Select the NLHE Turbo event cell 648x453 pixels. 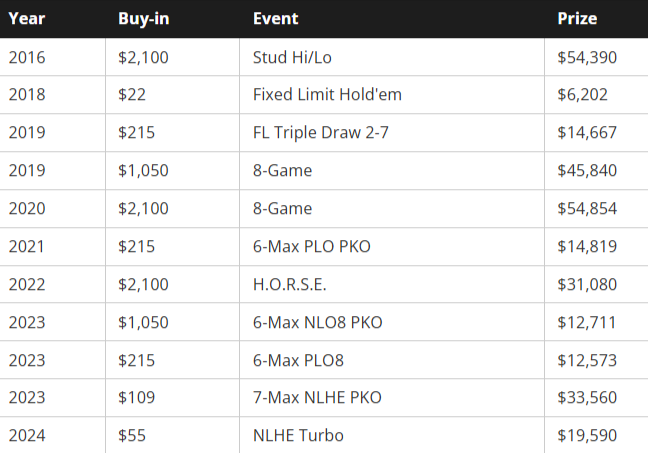[299, 436]
